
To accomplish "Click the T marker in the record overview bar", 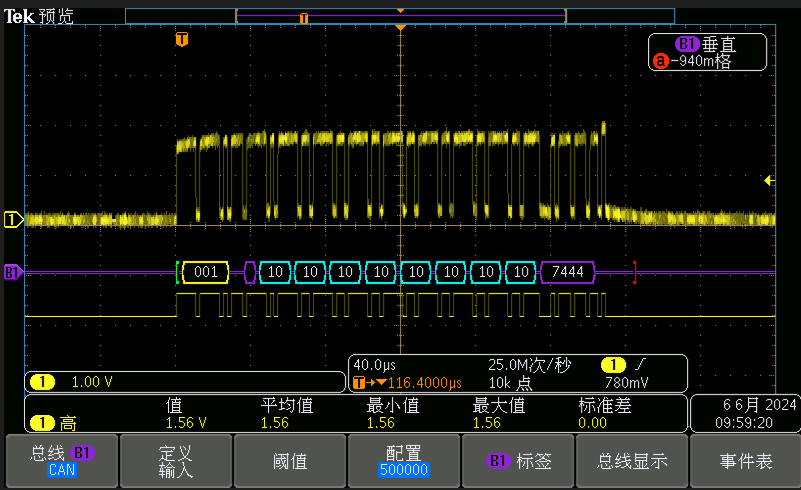I will point(304,18).
